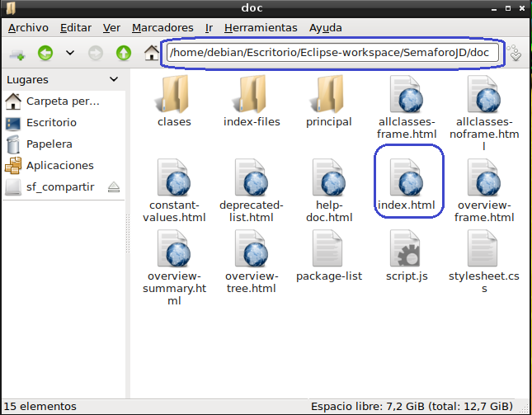
Task: Open Papelera from the sidebar
Action: click(x=64, y=144)
